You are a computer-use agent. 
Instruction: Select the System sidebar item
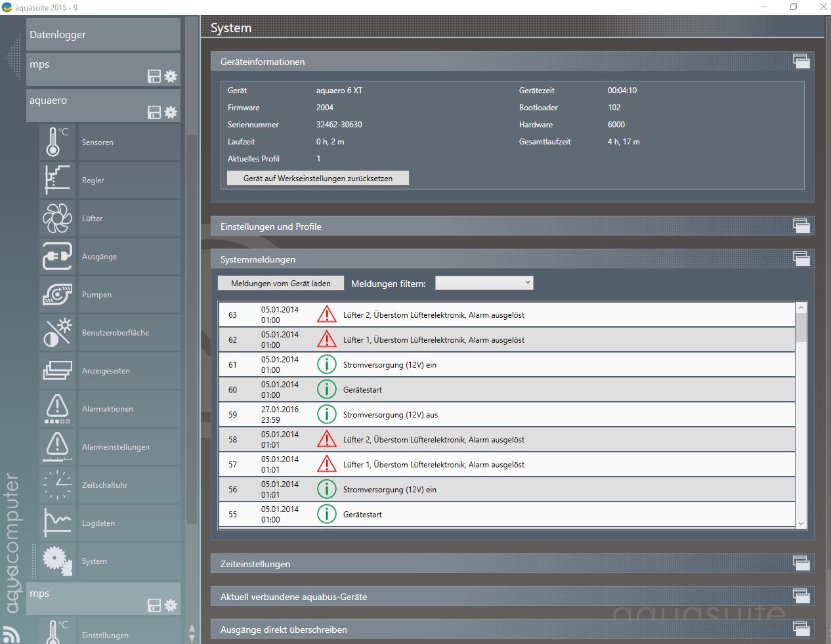[95, 561]
